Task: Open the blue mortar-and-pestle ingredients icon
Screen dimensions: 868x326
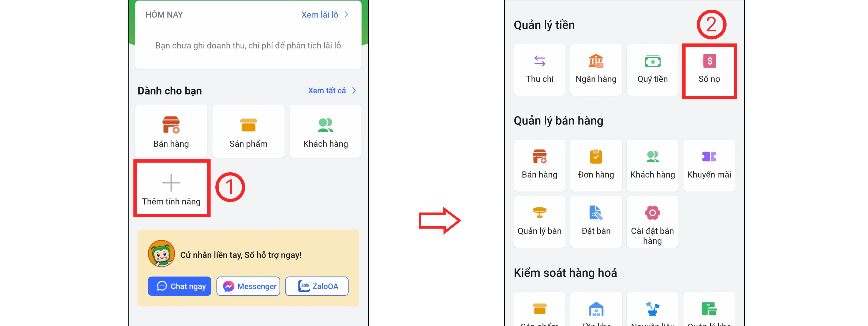Action: click(x=652, y=309)
